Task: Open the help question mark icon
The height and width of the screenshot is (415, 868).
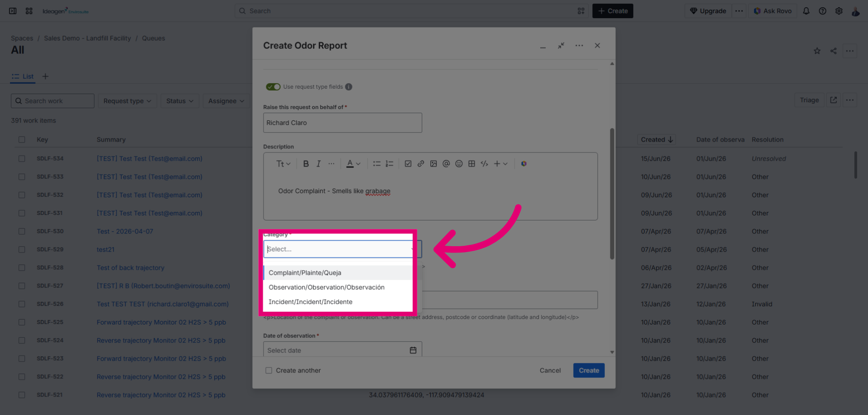Action: 822,11
